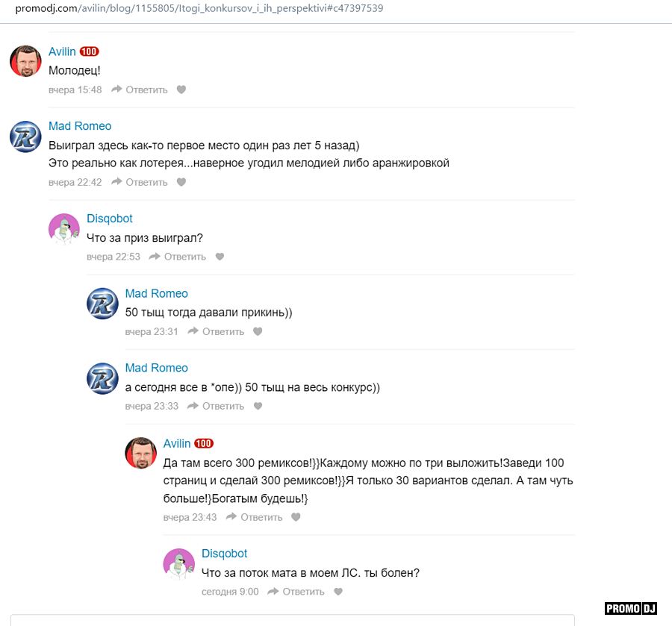The height and width of the screenshot is (626, 672).
Task: Like Disqobot's "Что за приз выиграл?" comment
Action: [220, 257]
